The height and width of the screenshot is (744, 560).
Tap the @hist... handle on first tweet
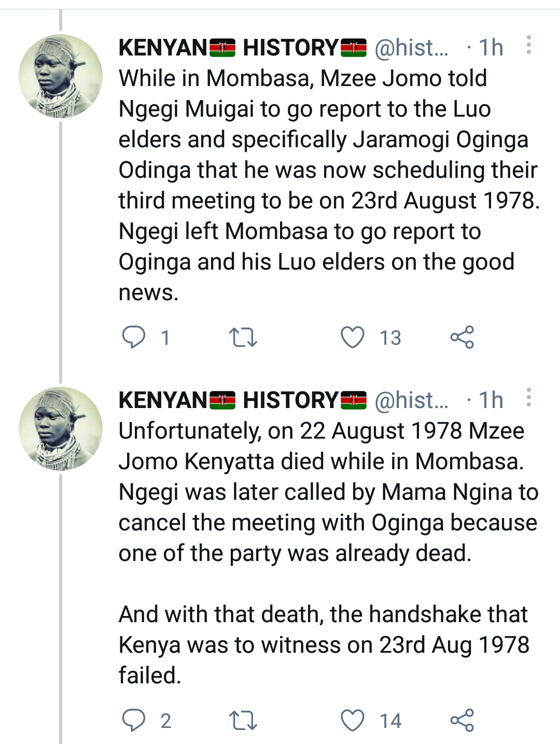click(x=411, y=48)
